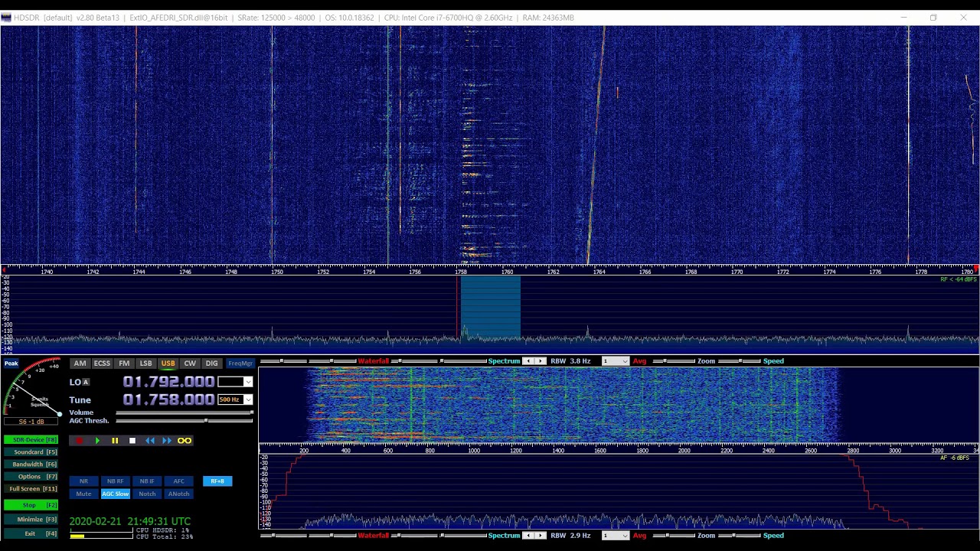The height and width of the screenshot is (551, 980).
Task: Adjust the AGC Thresh. slider
Action: [x=184, y=421]
